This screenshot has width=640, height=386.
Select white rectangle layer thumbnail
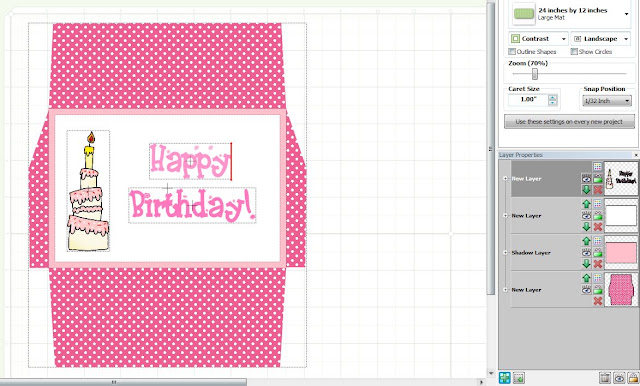tap(621, 215)
